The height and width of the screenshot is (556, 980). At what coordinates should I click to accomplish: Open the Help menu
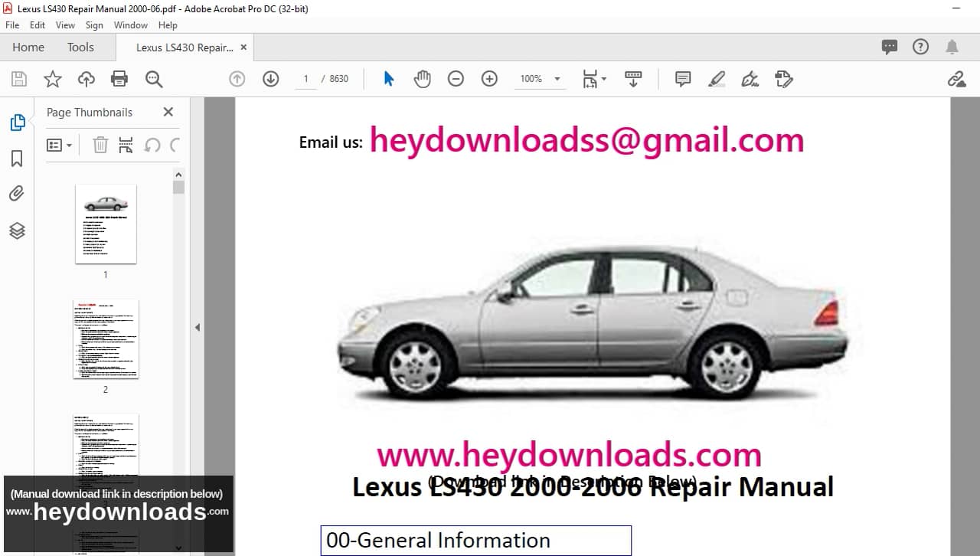tap(168, 25)
